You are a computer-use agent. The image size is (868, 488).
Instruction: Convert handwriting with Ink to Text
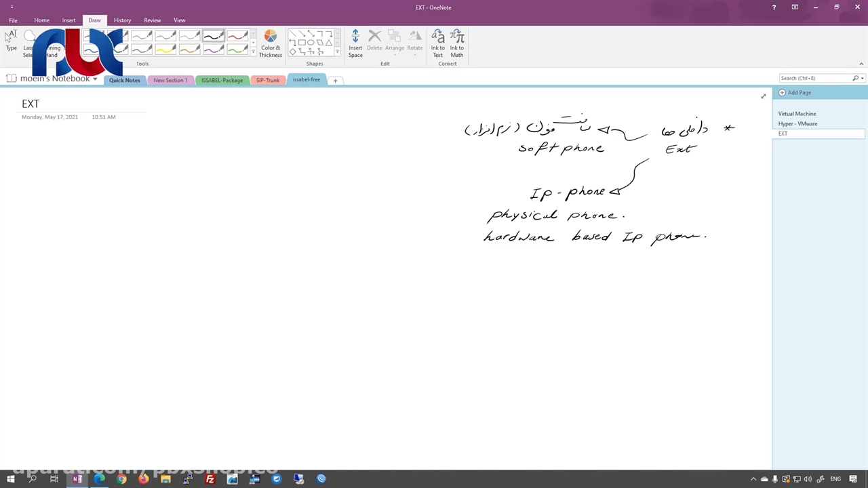click(x=438, y=43)
